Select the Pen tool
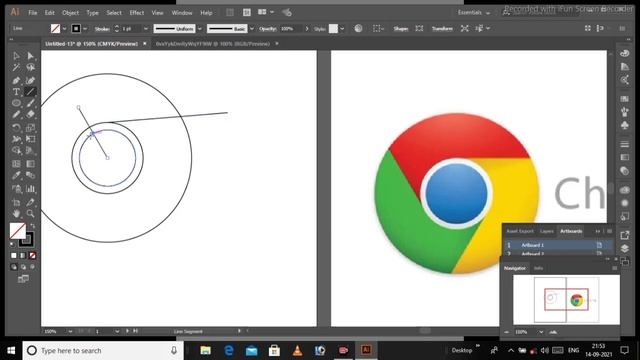 pyautogui.click(x=16, y=80)
